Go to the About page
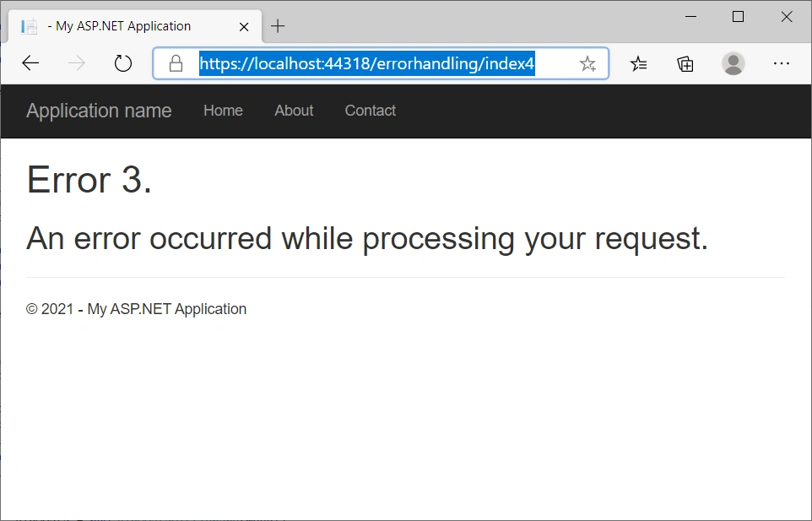This screenshot has width=812, height=521. (x=294, y=111)
